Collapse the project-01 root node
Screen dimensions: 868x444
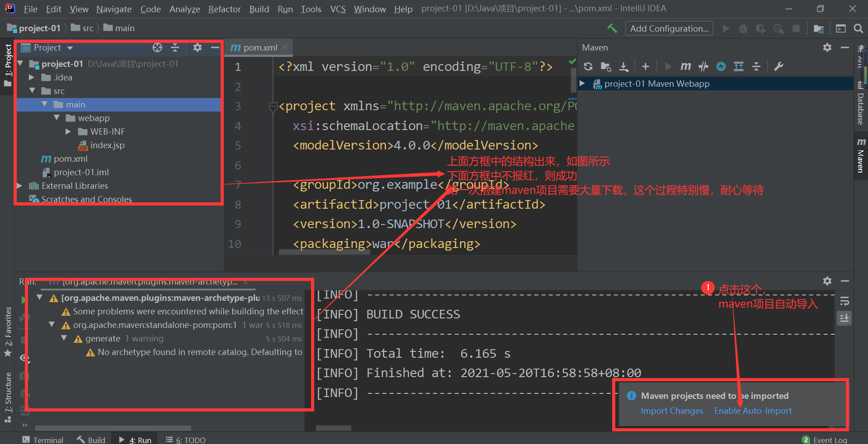pos(20,64)
